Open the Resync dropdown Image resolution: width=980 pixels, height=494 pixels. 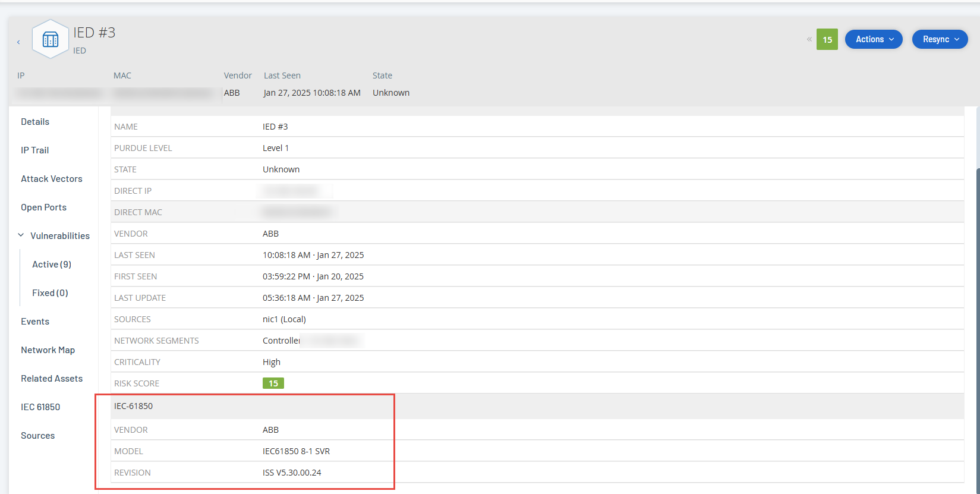click(x=940, y=39)
